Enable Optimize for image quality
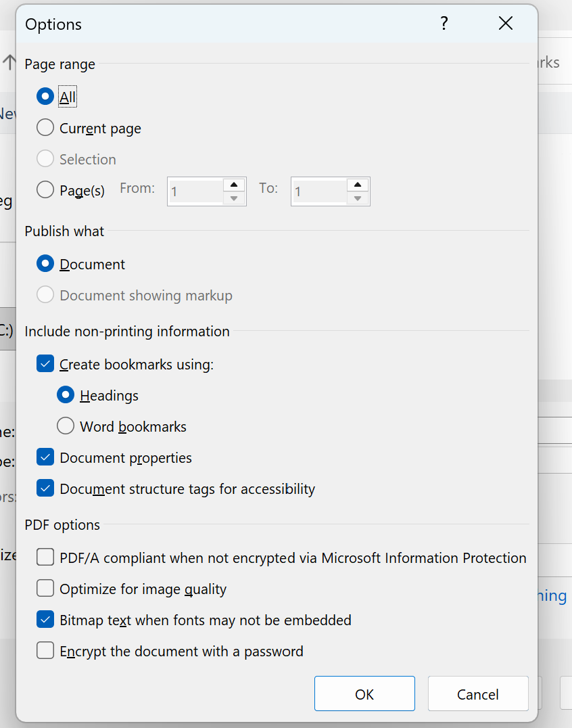Screen dimensions: 572x728 click(45, 588)
